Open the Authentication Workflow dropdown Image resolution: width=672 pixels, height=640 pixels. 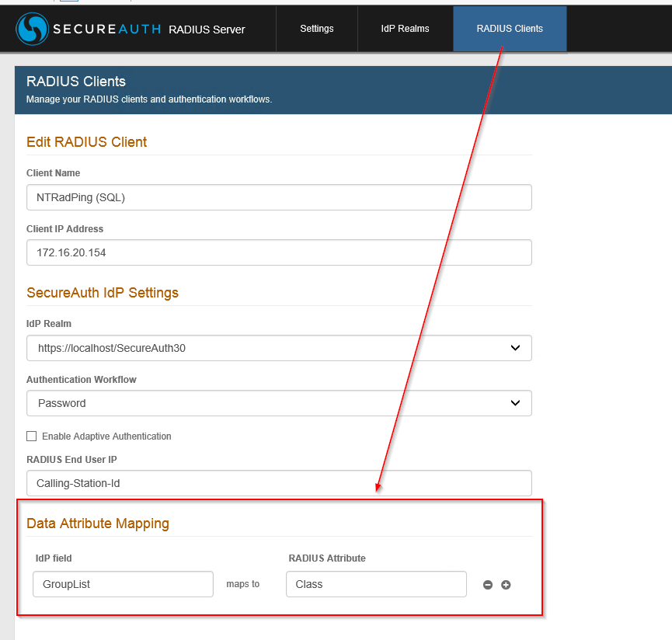(x=279, y=403)
